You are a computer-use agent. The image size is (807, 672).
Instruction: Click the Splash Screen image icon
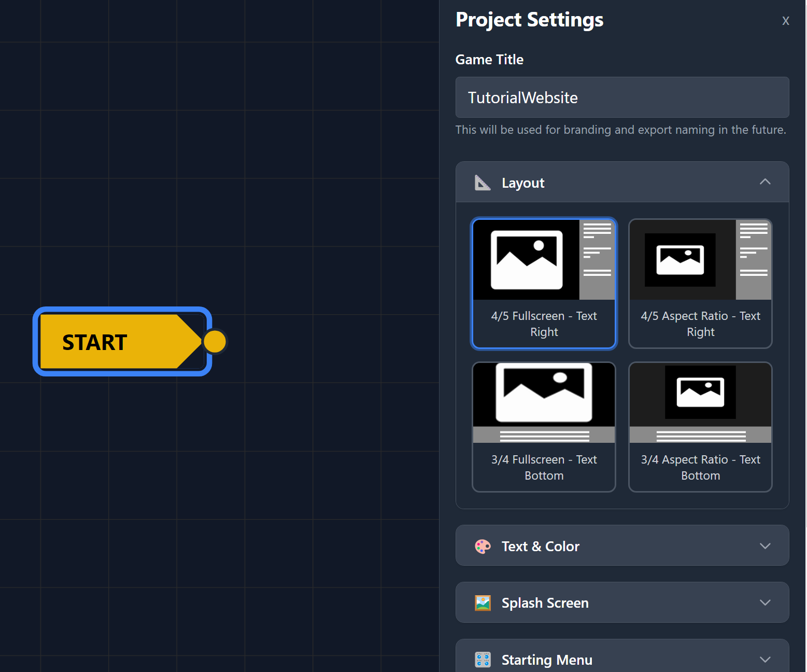tap(483, 603)
